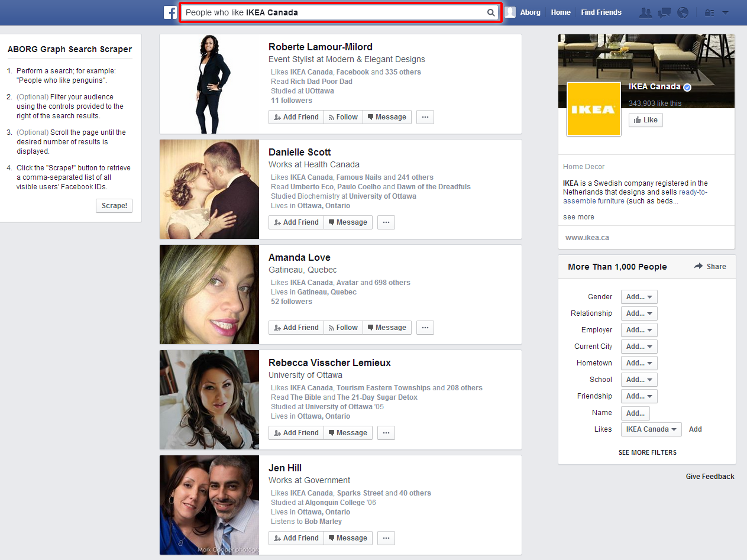Image resolution: width=747 pixels, height=560 pixels.
Task: Open the Current City filter dropdown
Action: [x=639, y=347]
